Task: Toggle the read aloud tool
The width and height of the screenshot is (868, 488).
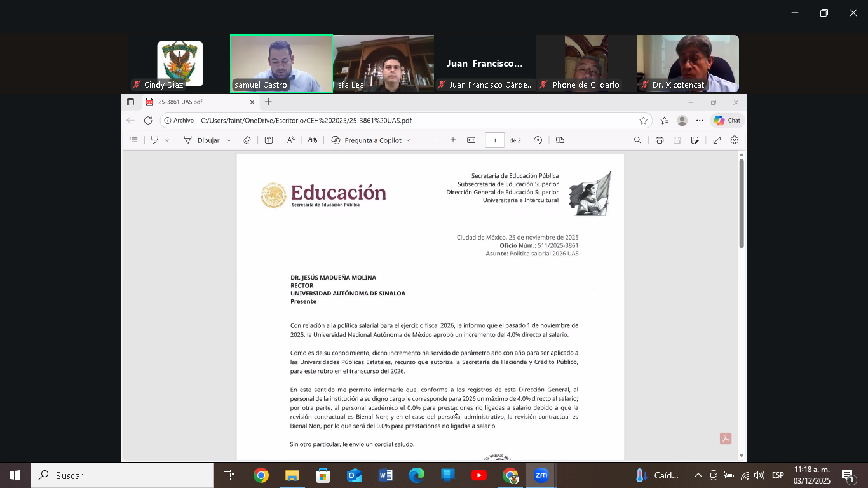Action: coord(290,140)
